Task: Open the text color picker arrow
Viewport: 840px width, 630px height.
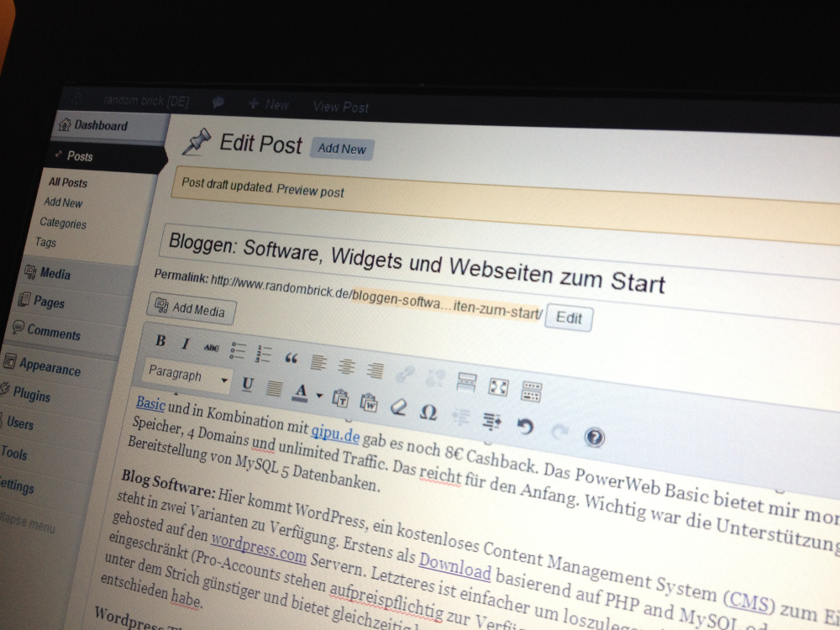Action: tap(319, 396)
